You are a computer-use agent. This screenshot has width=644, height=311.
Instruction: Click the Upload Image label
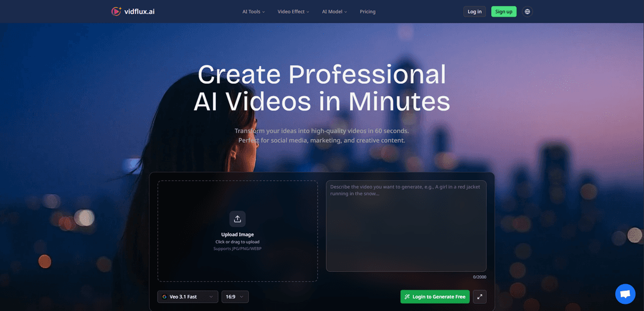pyautogui.click(x=237, y=235)
